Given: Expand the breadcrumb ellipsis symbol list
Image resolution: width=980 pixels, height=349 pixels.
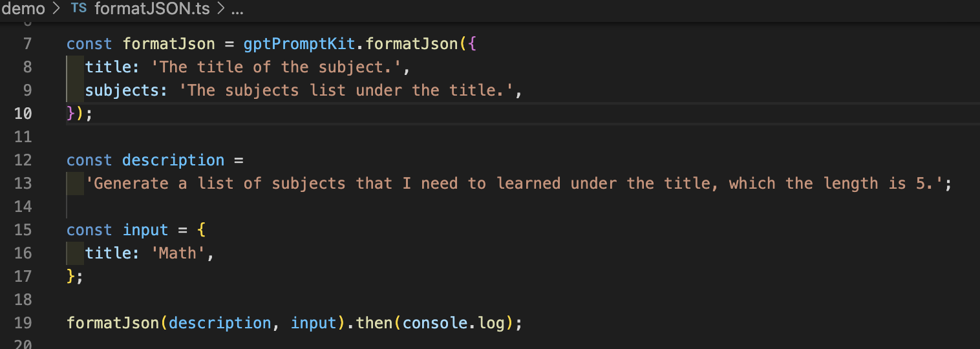Looking at the screenshot, I should 237,10.
